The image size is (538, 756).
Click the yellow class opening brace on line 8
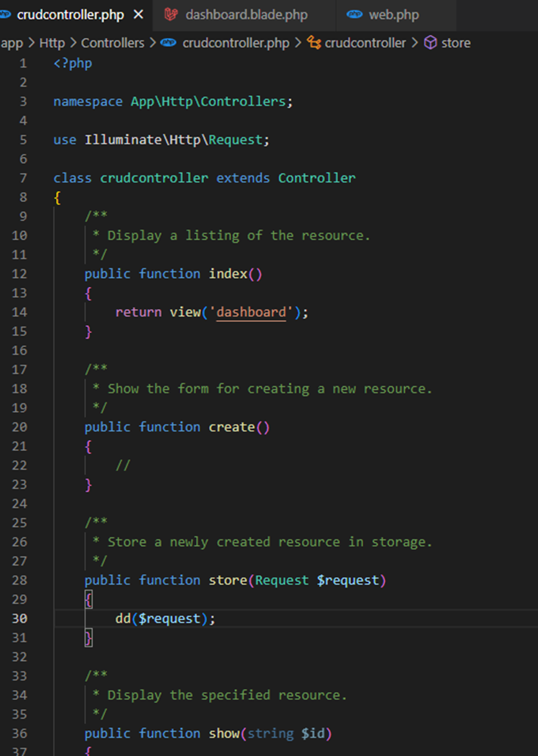(x=57, y=197)
